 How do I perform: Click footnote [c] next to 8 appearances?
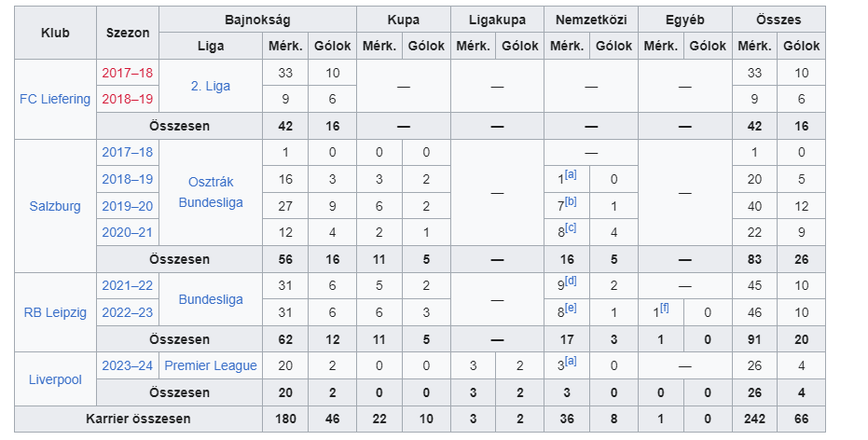(572, 228)
